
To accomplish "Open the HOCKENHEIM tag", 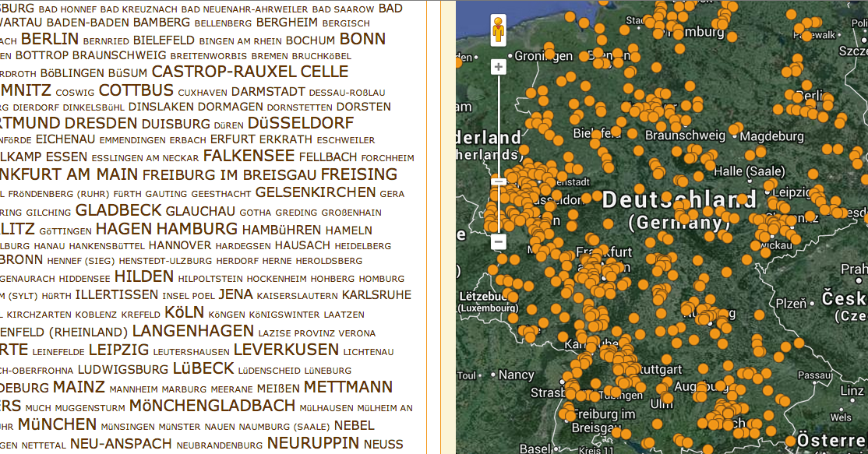I will 277,280.
